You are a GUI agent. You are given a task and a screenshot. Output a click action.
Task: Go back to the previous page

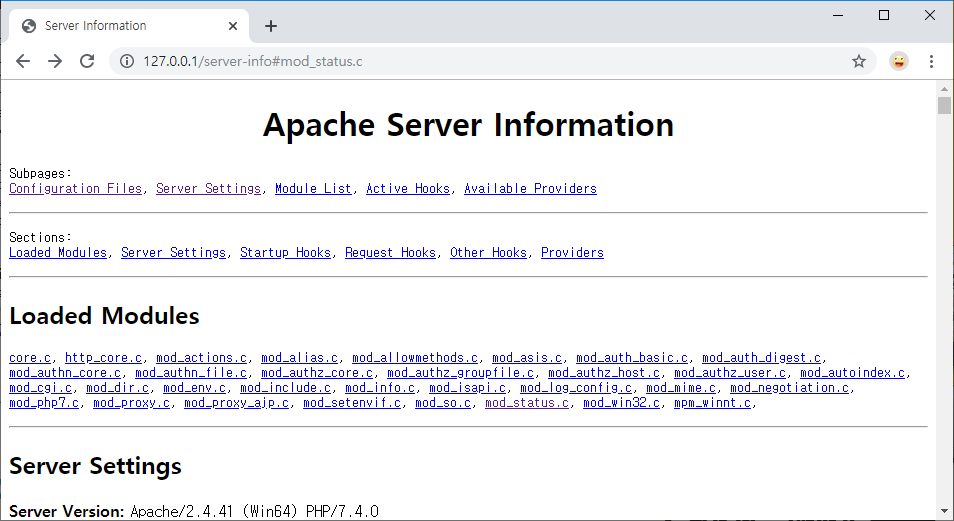click(23, 61)
